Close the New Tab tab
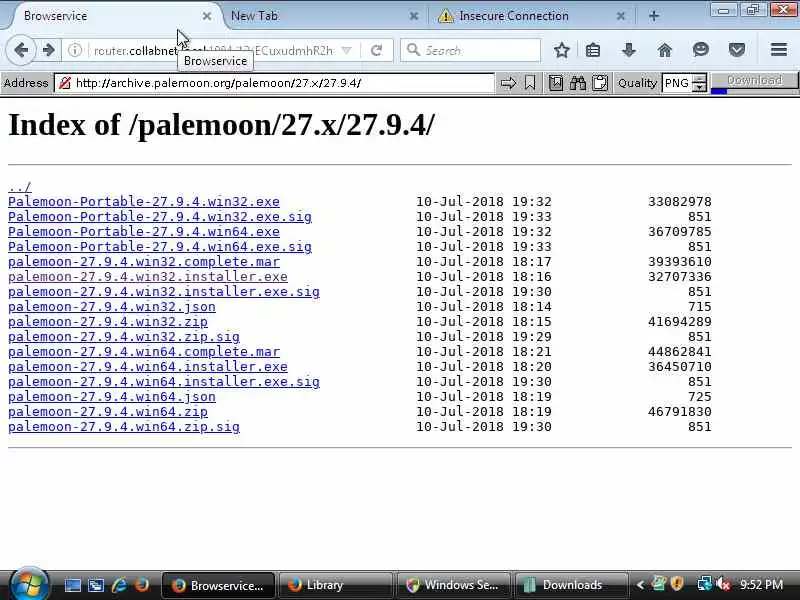This screenshot has width=800, height=600. 414,16
